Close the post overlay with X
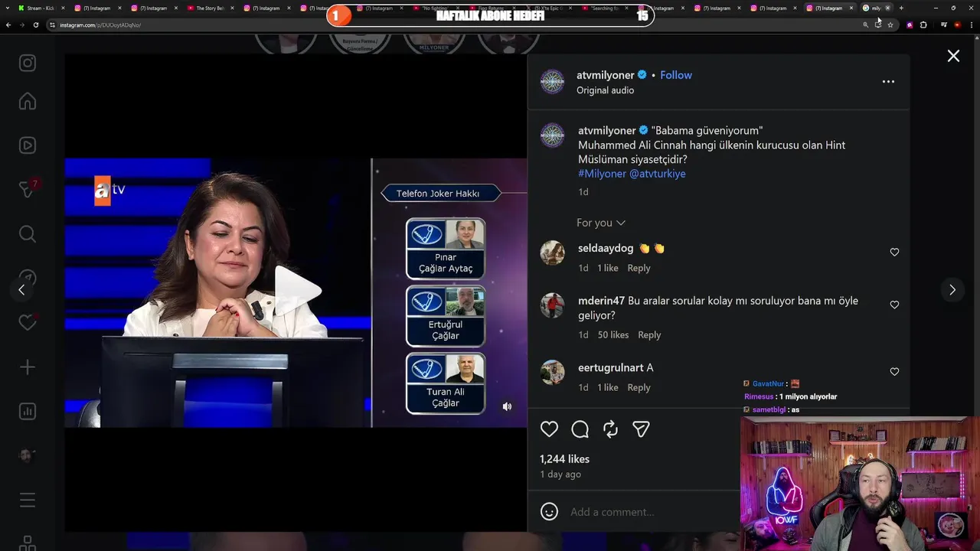Image resolution: width=980 pixels, height=551 pixels. (953, 56)
